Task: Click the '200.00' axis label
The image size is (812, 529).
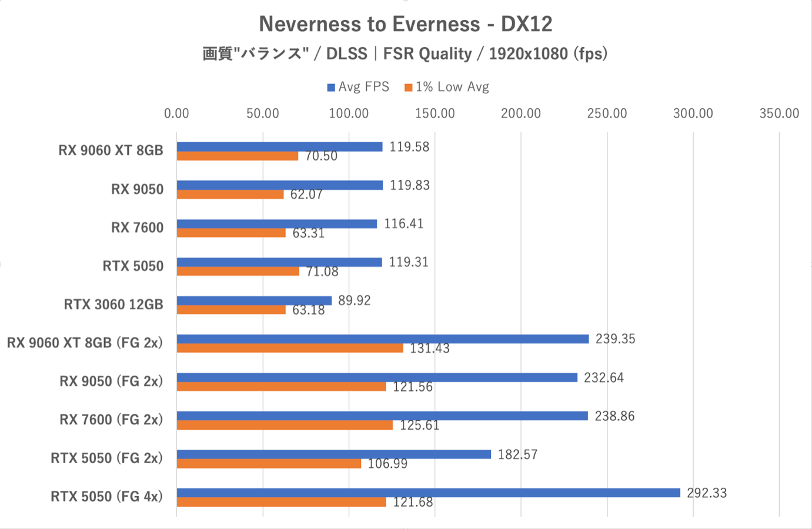Action: (x=521, y=113)
